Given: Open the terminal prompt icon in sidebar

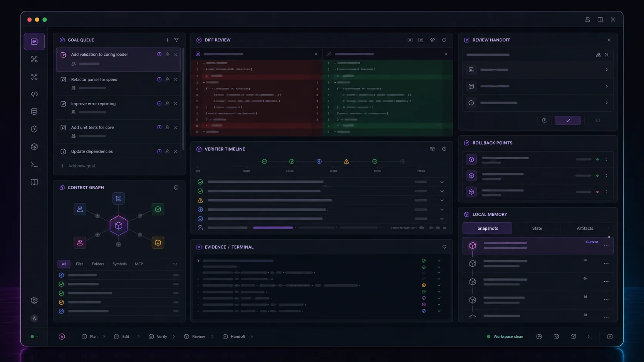Looking at the screenshot, I should (x=34, y=165).
